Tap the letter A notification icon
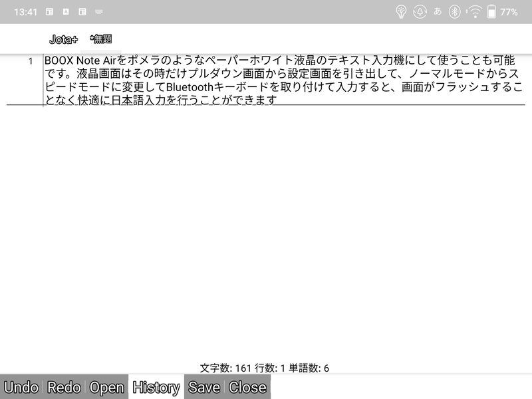The width and height of the screenshot is (532, 399). pos(66,12)
